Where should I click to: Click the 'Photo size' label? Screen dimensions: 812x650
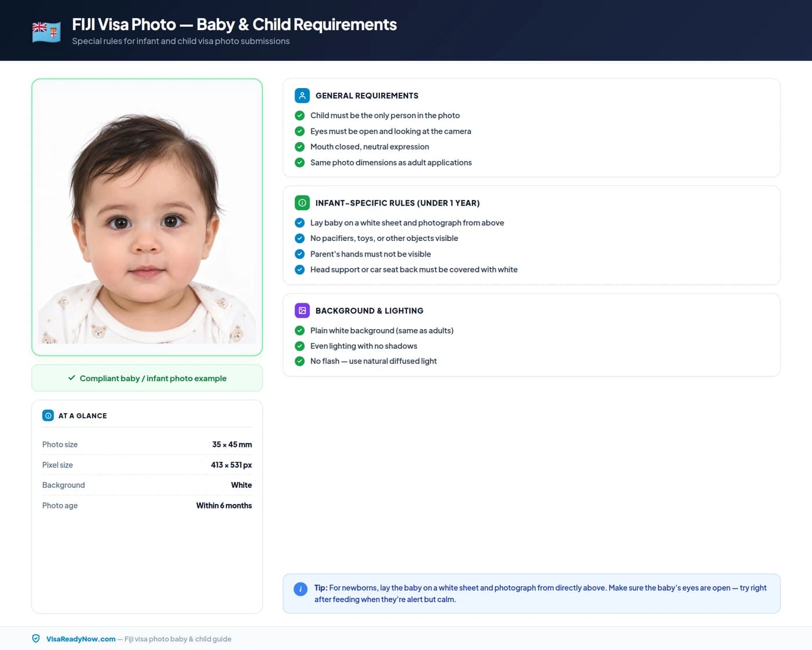coord(60,444)
